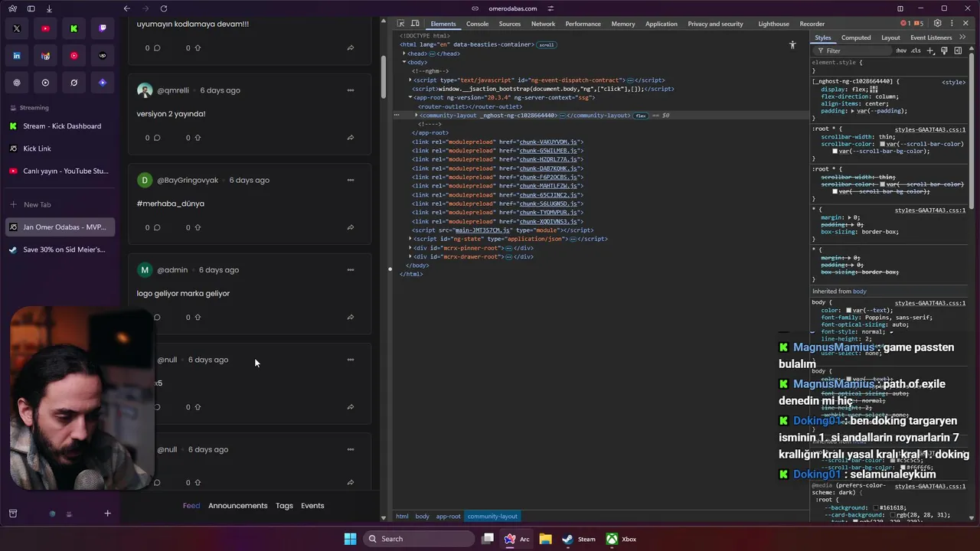Toggle the scroll badge on html element
Image resolution: width=980 pixels, height=551 pixels.
546,44
